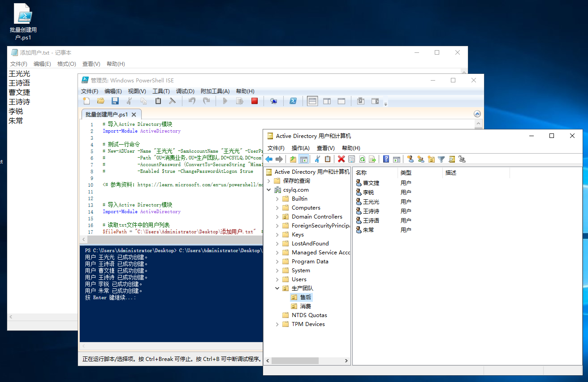Click red X Delete icon in AD toolbar
This screenshot has width=588, height=382.
pyautogui.click(x=342, y=159)
